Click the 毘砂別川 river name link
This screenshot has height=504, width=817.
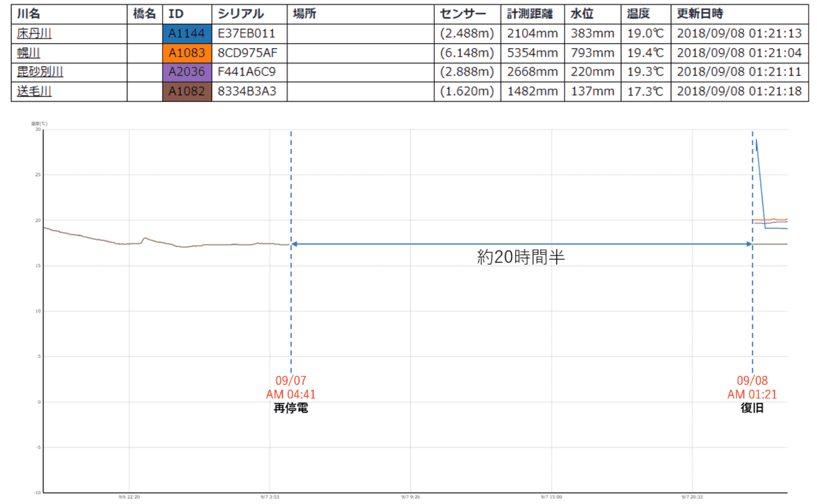tap(40, 72)
